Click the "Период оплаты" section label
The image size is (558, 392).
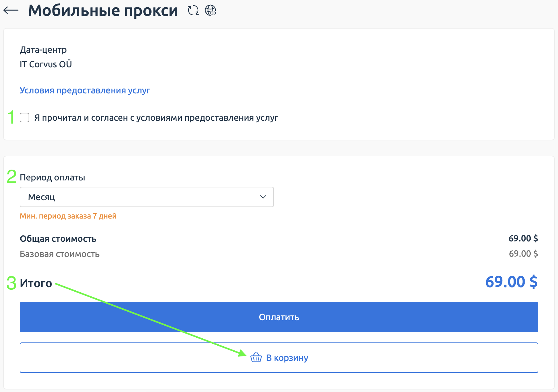point(53,178)
